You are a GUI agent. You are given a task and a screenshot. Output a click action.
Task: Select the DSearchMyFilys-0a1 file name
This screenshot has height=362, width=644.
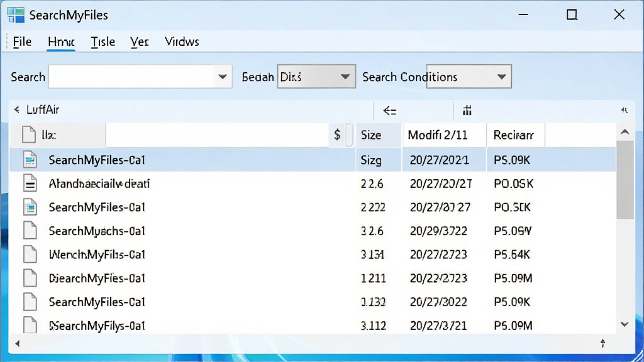coord(97,326)
